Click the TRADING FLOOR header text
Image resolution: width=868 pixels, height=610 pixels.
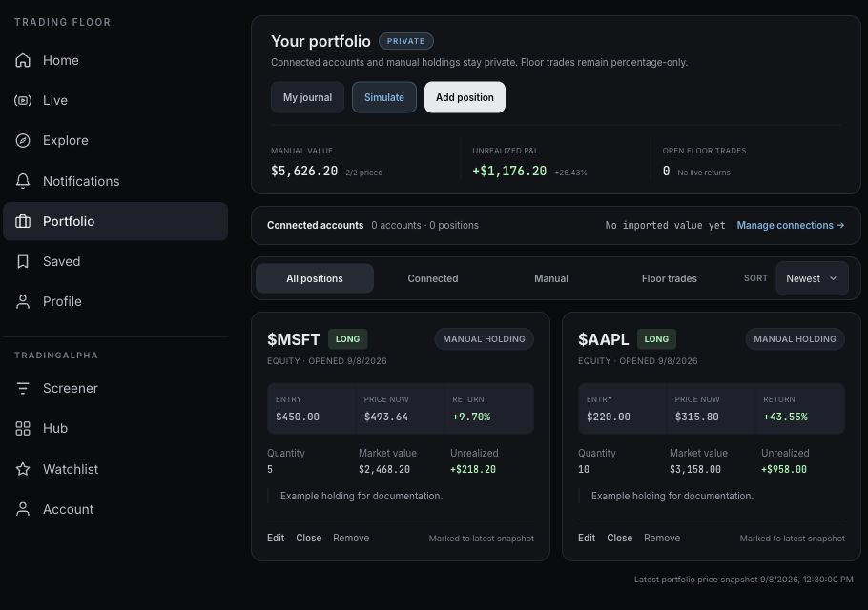click(63, 22)
